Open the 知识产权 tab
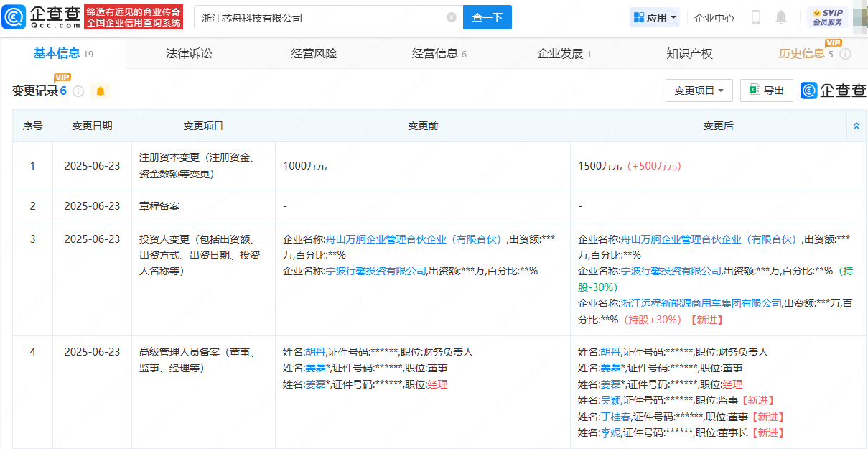This screenshot has height=449, width=868. coord(689,53)
